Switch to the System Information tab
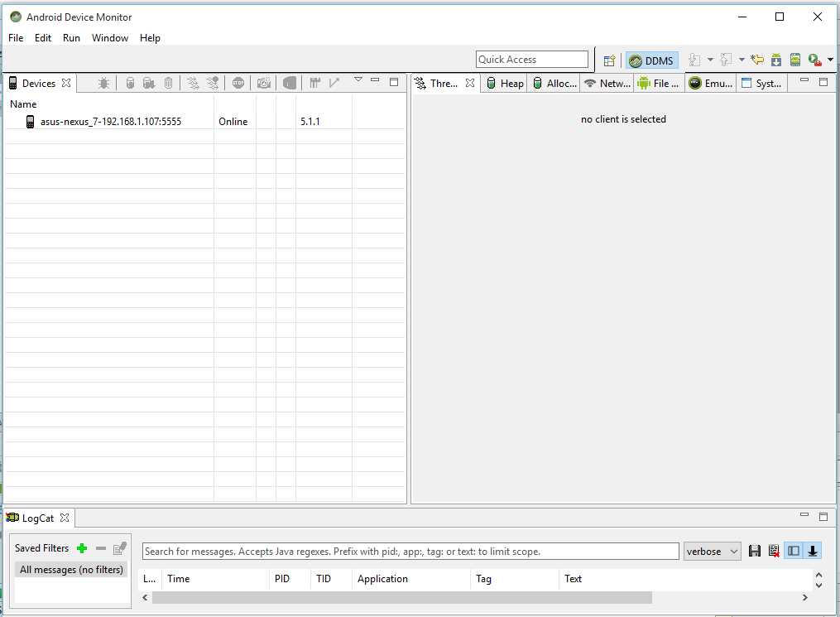This screenshot has width=840, height=617. (761, 84)
